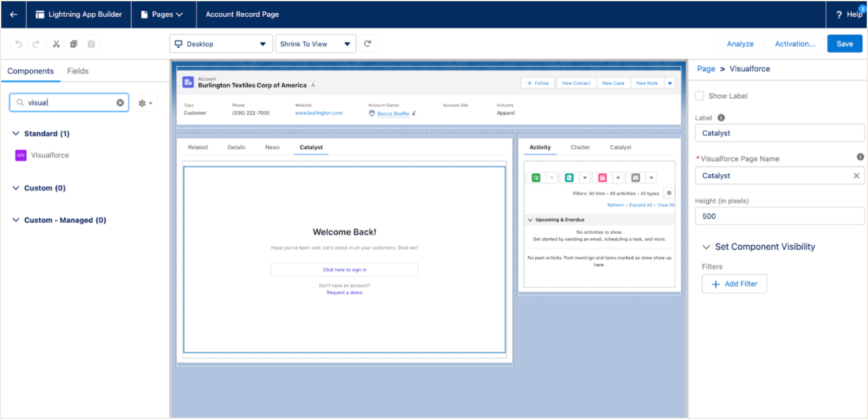The image size is (868, 419).
Task: Select the Catalyst tab beside Chatter
Action: click(x=620, y=147)
